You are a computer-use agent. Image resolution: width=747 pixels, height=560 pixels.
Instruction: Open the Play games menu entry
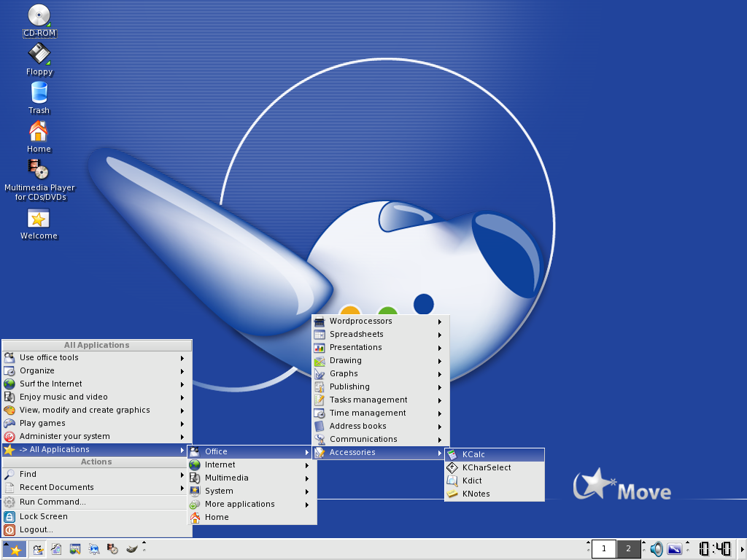97,424
